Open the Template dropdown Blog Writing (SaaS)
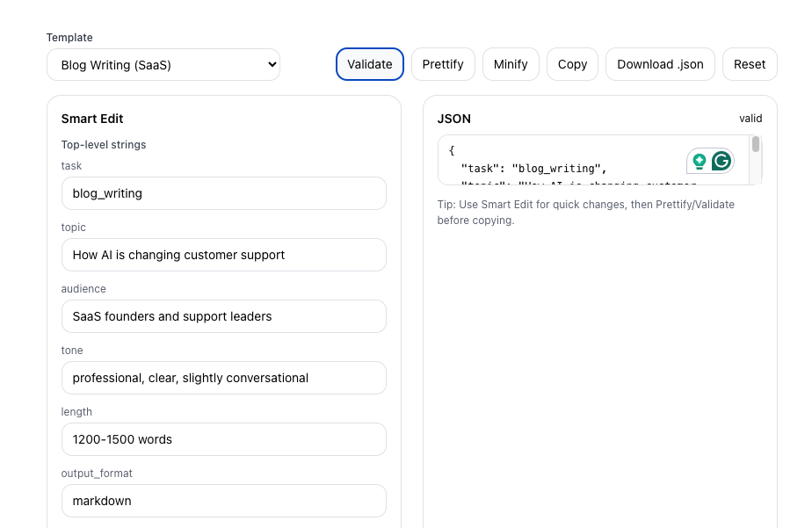This screenshot has height=528, width=812. point(163,65)
